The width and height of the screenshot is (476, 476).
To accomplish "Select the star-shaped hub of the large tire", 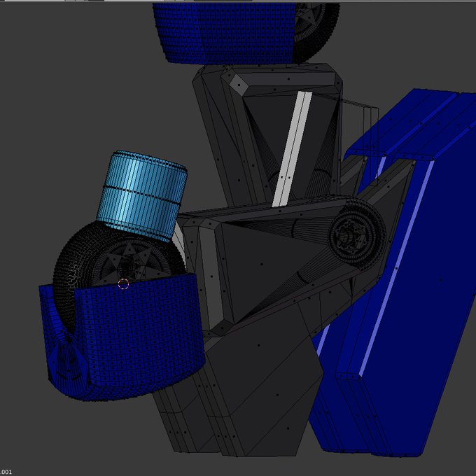I will click(132, 262).
